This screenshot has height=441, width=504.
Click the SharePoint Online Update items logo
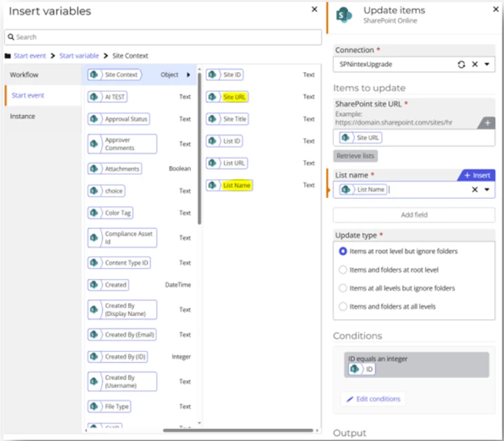343,15
